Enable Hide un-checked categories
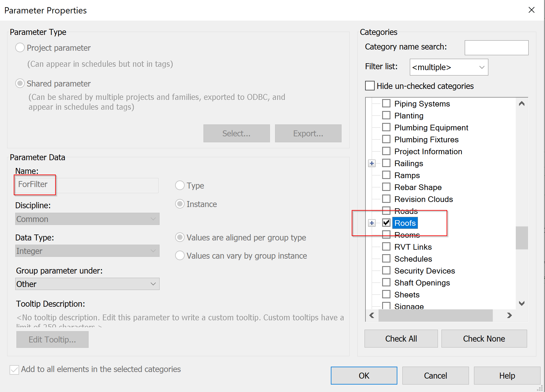 (x=370, y=86)
